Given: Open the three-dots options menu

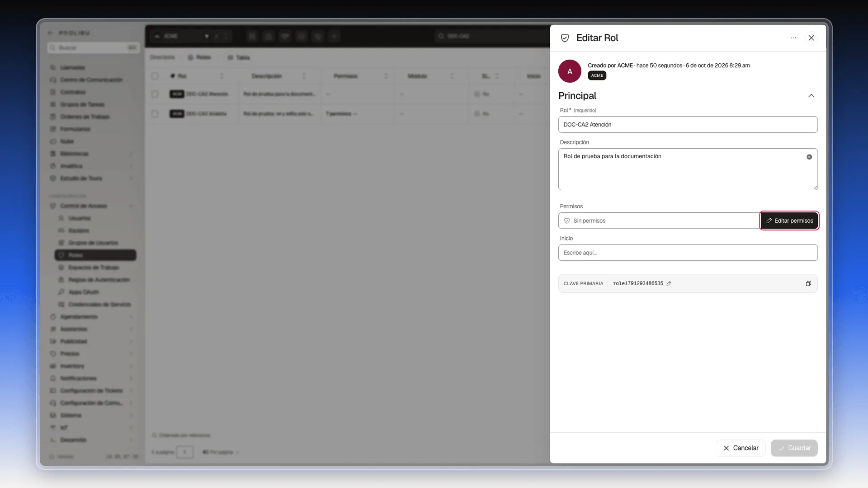Looking at the screenshot, I should coord(793,38).
